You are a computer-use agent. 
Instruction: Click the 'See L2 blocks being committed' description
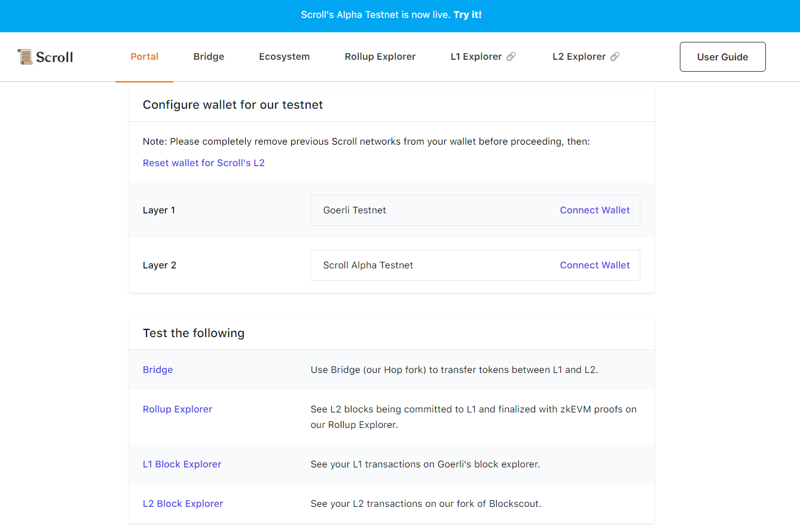click(x=474, y=417)
